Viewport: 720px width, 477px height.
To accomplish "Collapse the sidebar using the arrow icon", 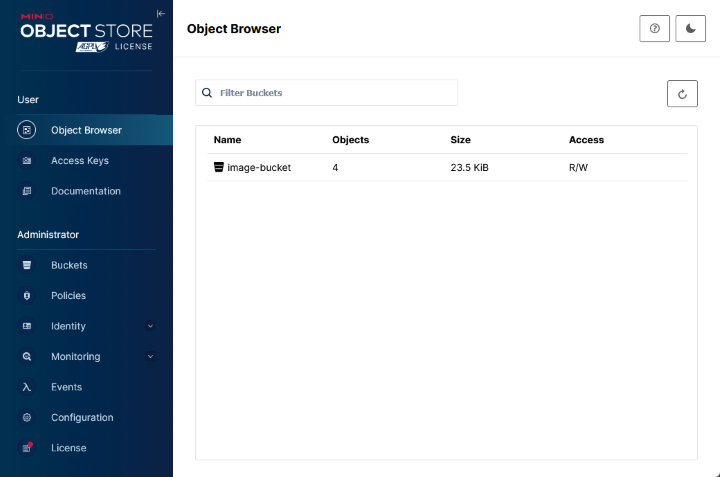I will 161,13.
